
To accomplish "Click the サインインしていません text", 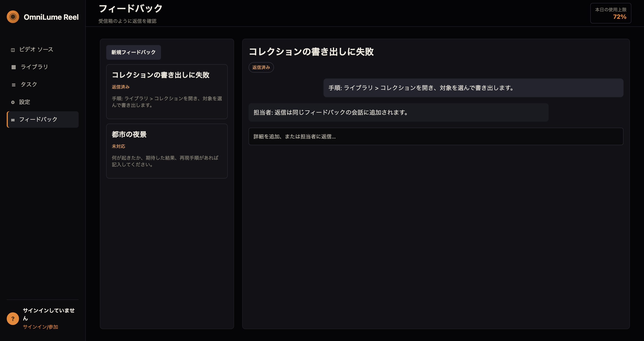I will (x=49, y=314).
